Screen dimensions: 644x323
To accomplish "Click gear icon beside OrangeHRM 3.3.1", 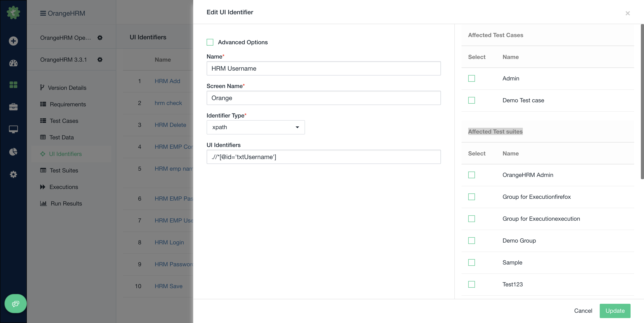I will click(100, 59).
